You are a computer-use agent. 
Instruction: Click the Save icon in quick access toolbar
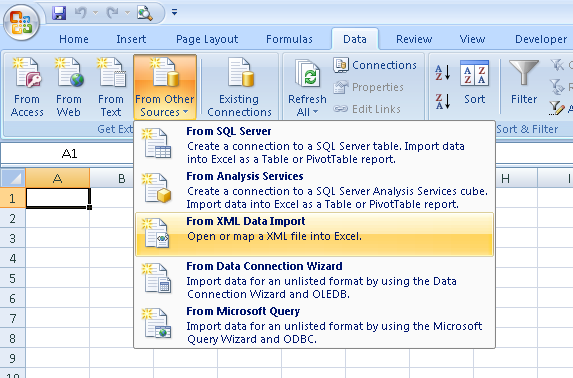59,13
